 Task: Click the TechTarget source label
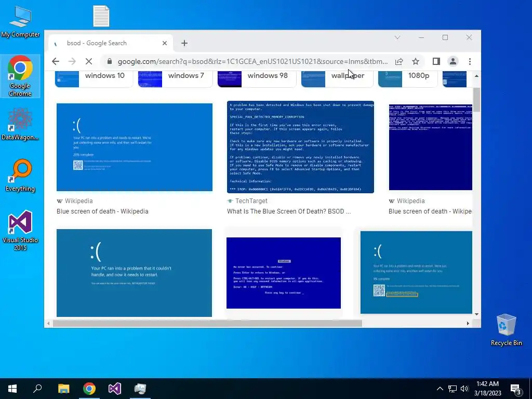(251, 201)
